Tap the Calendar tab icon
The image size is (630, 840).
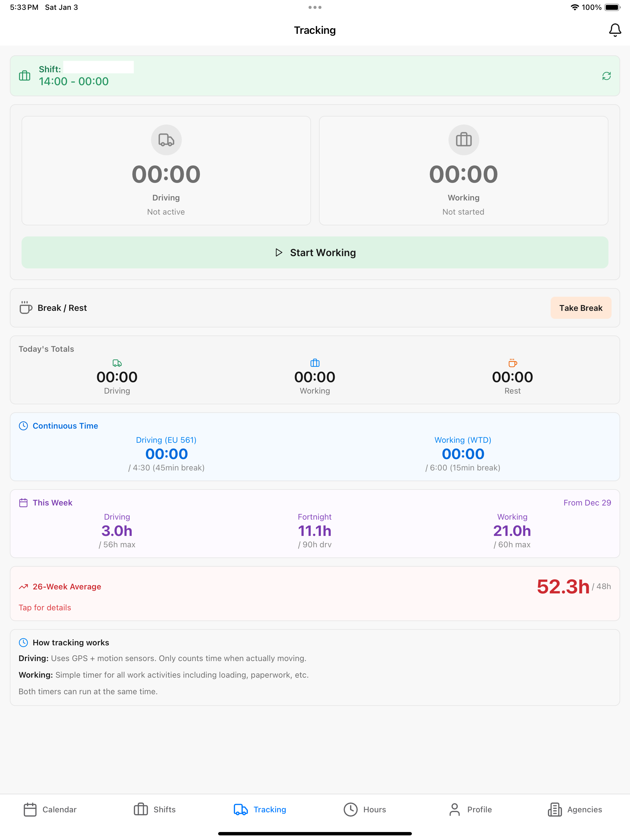click(x=30, y=810)
